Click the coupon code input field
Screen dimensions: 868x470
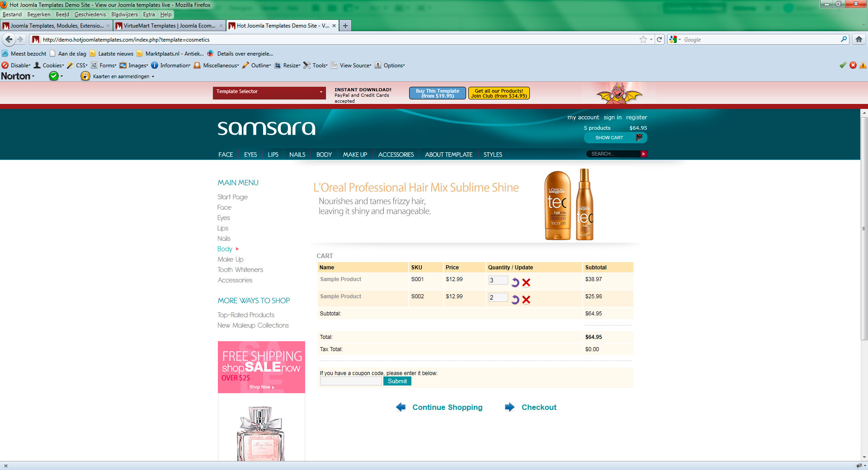tap(351, 381)
